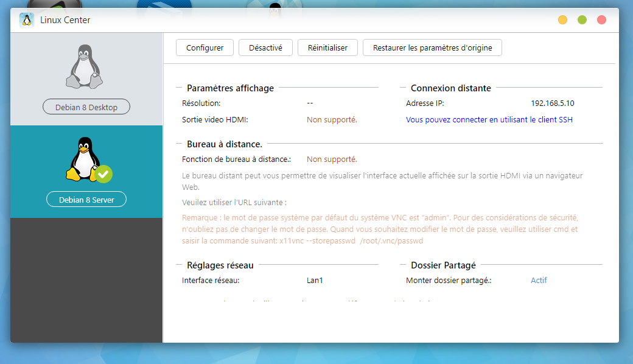The height and width of the screenshot is (364, 633).
Task: Click the green checkmark badge on the Server penguin
Action: 103,174
